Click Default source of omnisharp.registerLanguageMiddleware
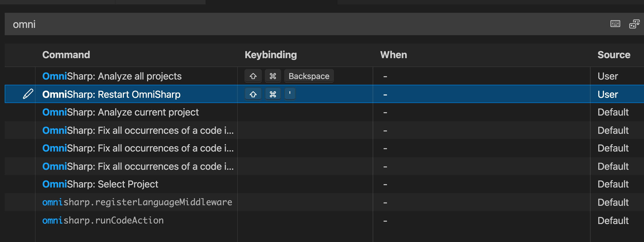Image resolution: width=644 pixels, height=242 pixels. coord(613,202)
